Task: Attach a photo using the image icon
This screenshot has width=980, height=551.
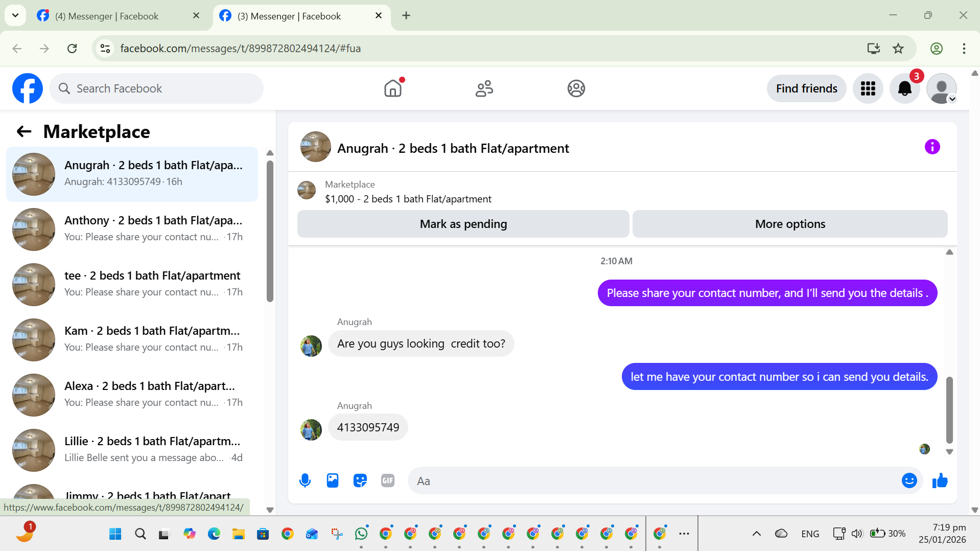Action: [333, 480]
